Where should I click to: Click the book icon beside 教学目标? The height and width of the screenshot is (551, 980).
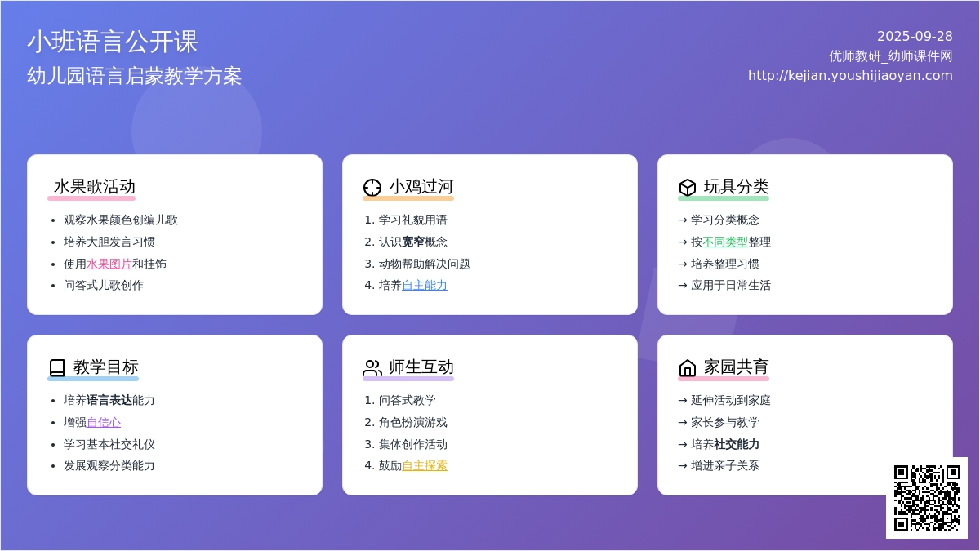(57, 368)
